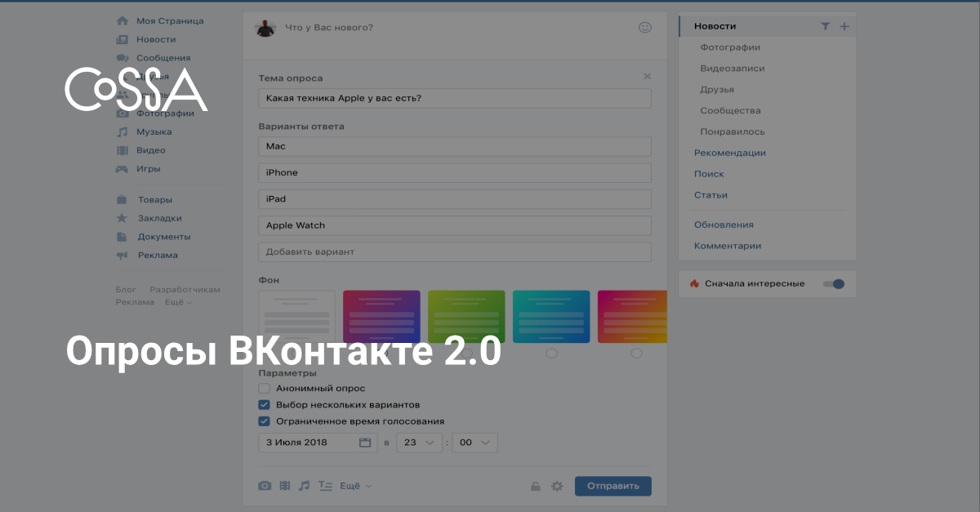Close the poll form with the X
This screenshot has width=980, height=512.
(648, 77)
